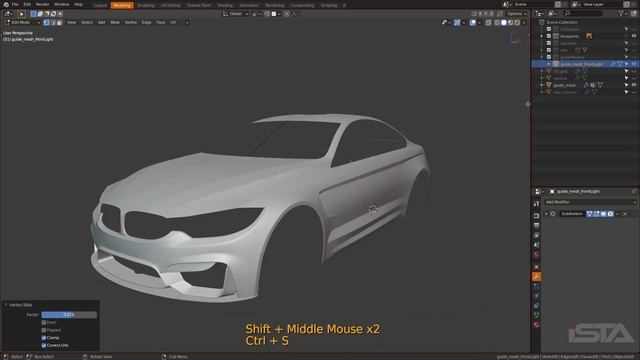This screenshot has height=360, width=640.
Task: Switch to vertex select mode
Action: (47, 22)
